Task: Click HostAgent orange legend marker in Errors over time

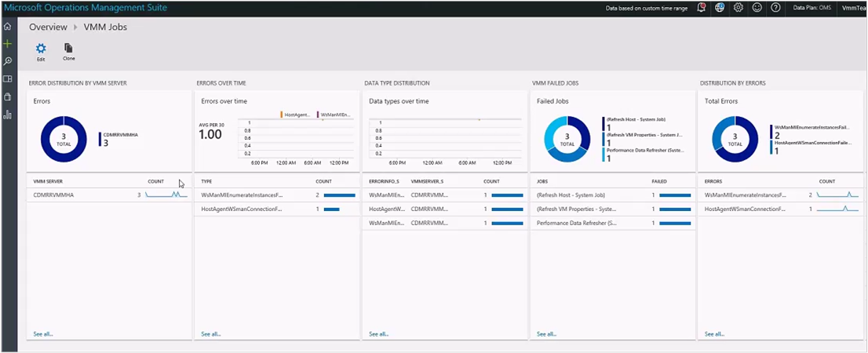Action: pos(282,115)
